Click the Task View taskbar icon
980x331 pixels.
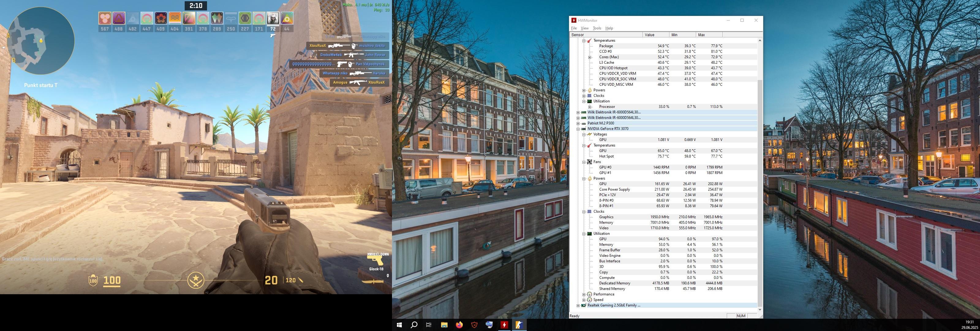click(x=429, y=325)
